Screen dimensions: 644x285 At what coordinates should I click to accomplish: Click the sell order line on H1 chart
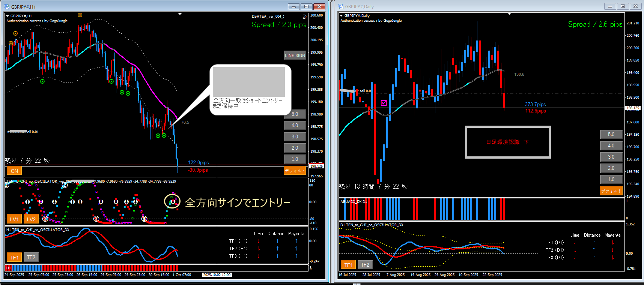tap(113, 134)
